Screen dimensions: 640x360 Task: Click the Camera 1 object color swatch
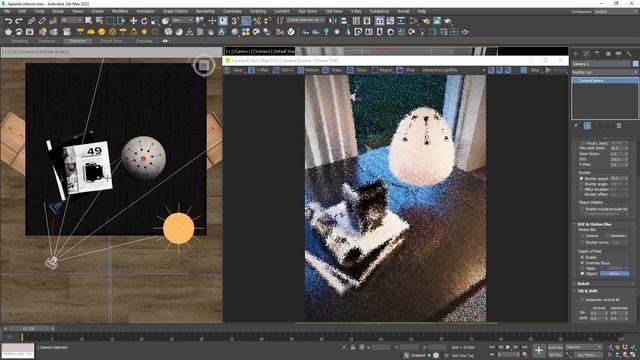coord(636,64)
